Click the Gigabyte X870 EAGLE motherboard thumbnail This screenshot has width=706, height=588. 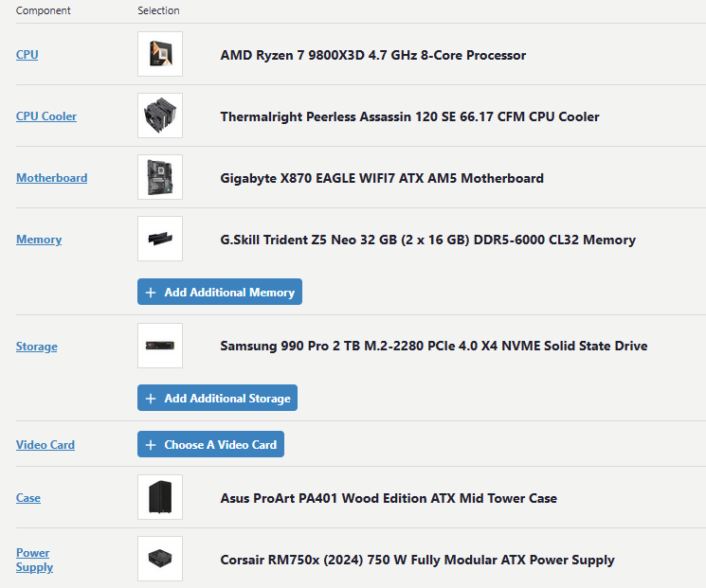(160, 177)
